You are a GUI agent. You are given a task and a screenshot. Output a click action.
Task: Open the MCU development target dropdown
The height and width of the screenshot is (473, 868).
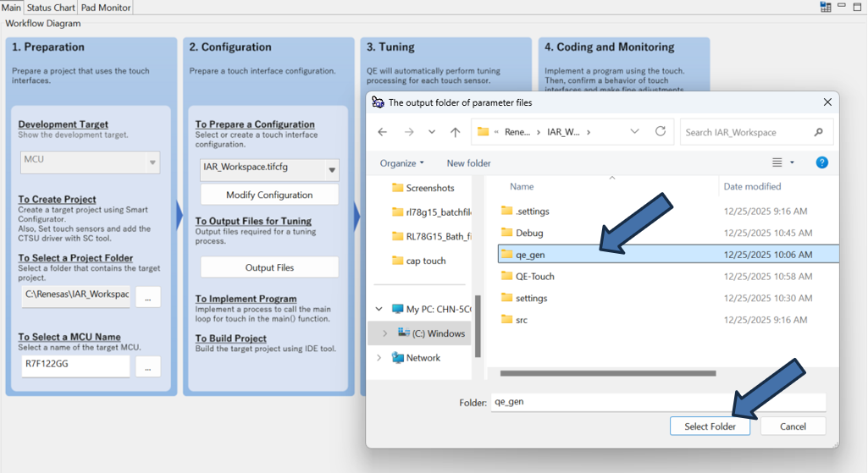point(152,162)
